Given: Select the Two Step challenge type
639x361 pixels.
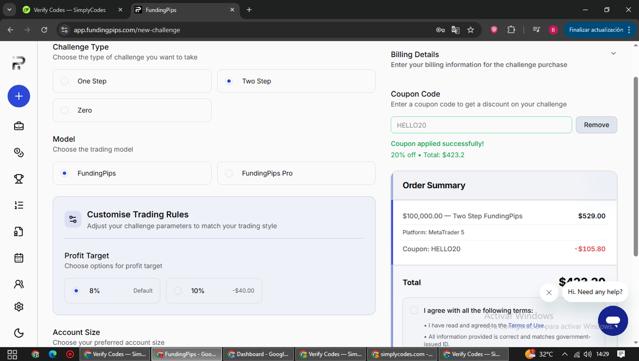Looking at the screenshot, I should (x=296, y=81).
